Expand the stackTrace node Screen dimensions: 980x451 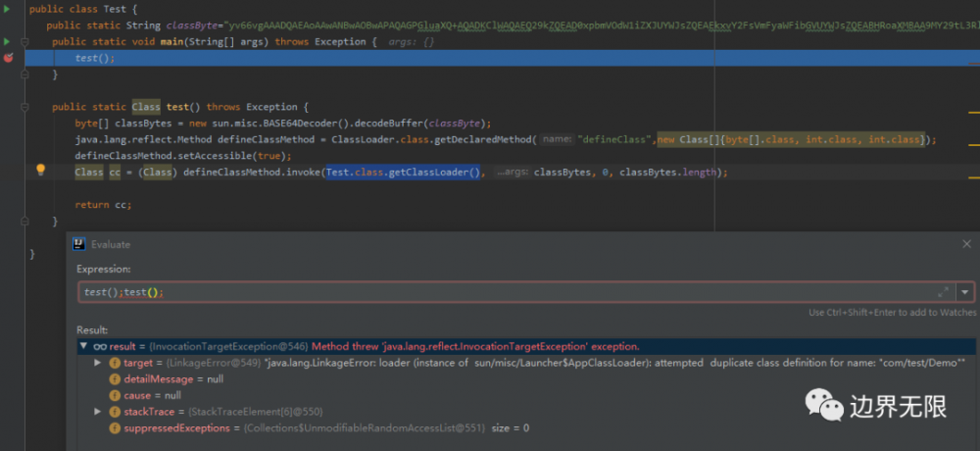(x=97, y=412)
